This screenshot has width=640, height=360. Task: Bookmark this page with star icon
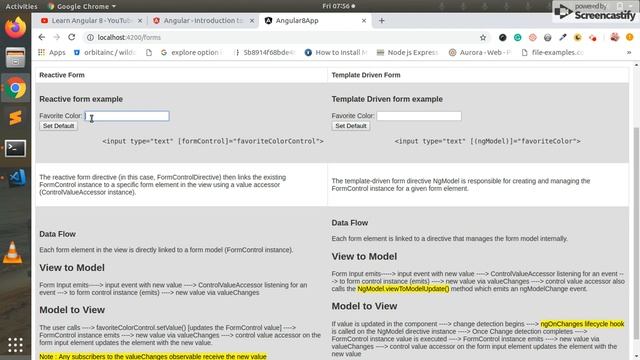click(x=483, y=38)
